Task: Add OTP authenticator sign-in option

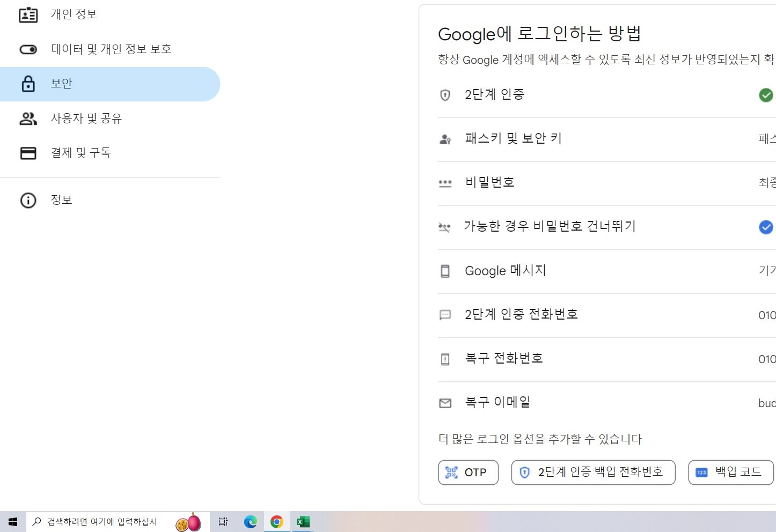Action: point(468,472)
